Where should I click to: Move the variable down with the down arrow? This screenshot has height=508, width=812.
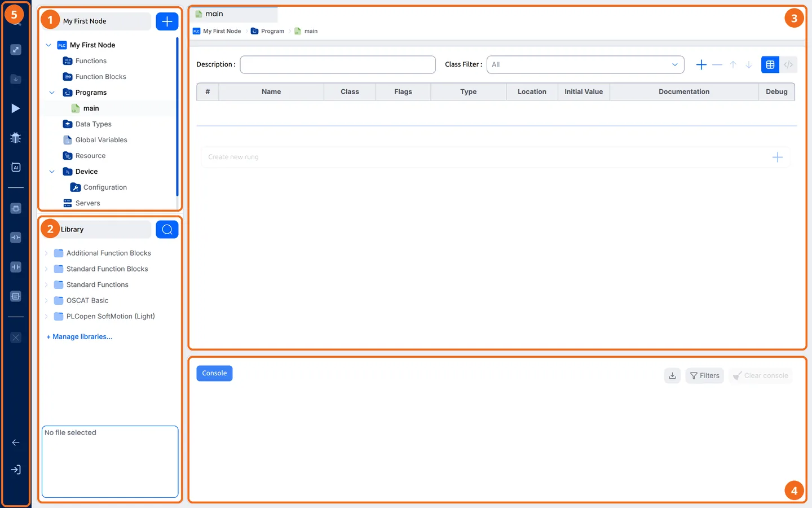[x=749, y=65]
